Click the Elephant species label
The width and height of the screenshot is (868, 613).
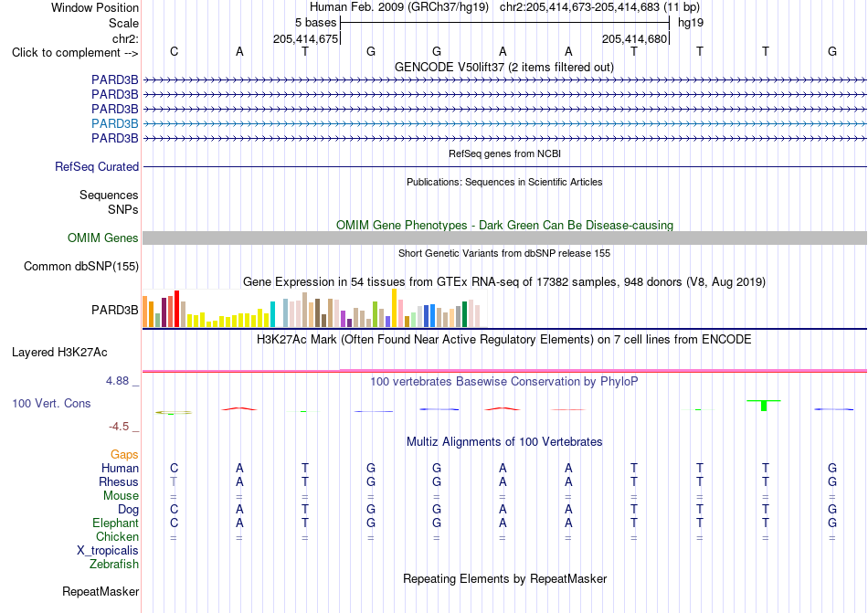(x=115, y=523)
